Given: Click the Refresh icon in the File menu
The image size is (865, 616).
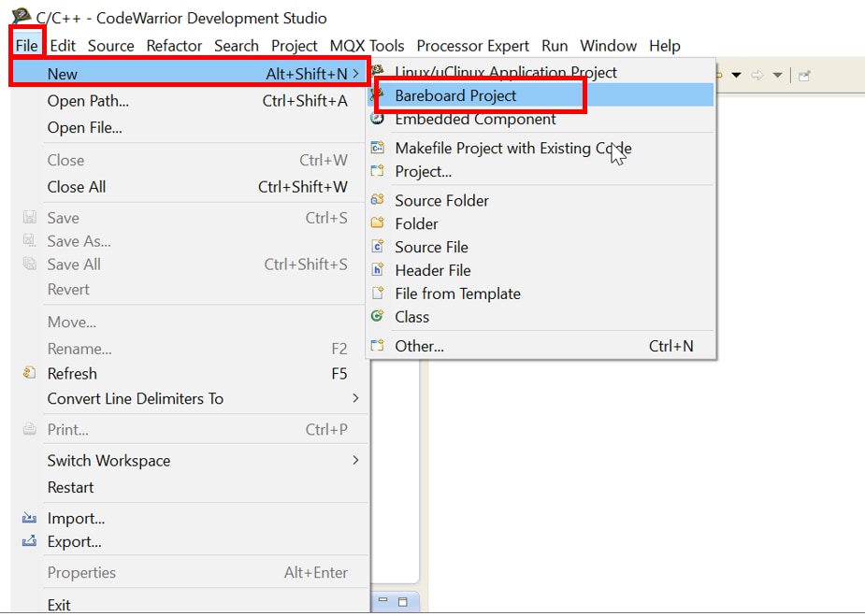Looking at the screenshot, I should coord(29,374).
